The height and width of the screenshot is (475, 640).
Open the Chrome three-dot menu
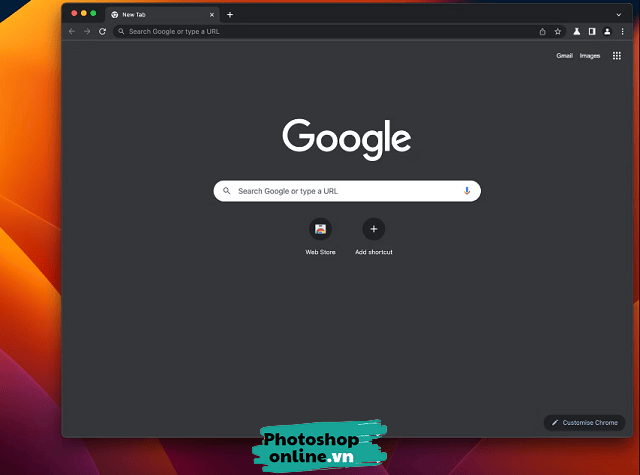point(622,31)
